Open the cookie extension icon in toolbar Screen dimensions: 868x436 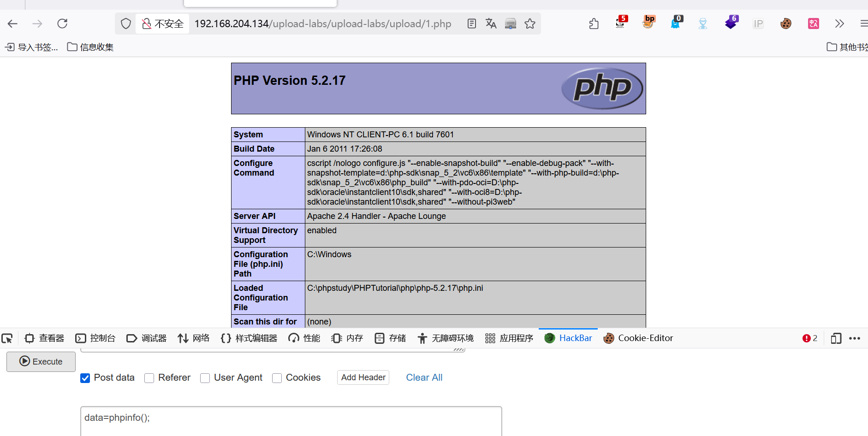tap(786, 24)
